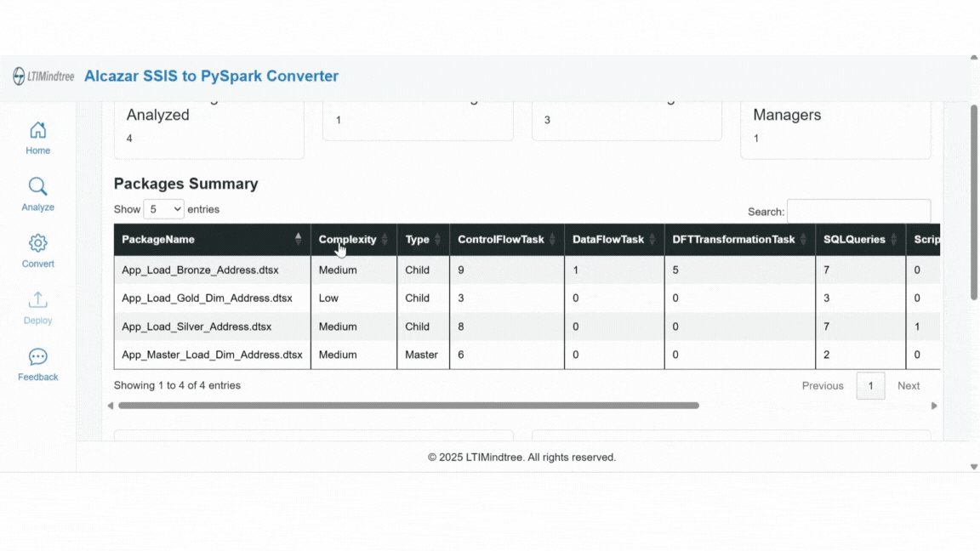Sort by the Type column header
This screenshot has height=551, width=980.
(x=417, y=239)
